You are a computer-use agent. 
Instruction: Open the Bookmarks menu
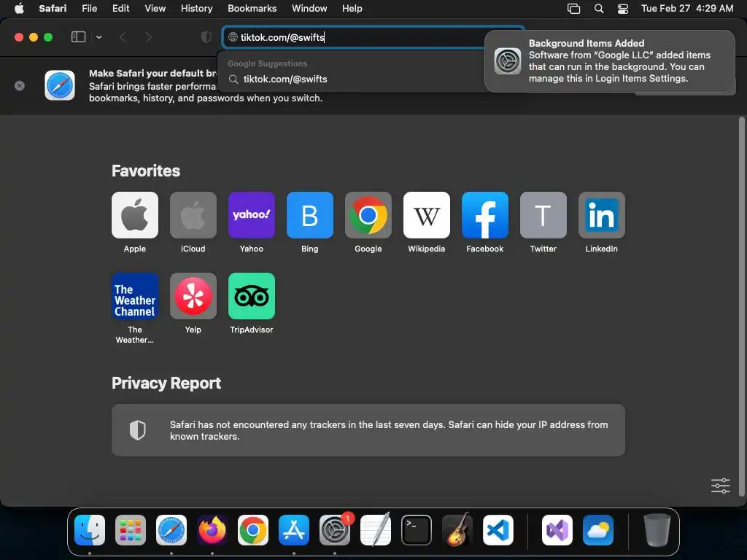click(x=252, y=8)
